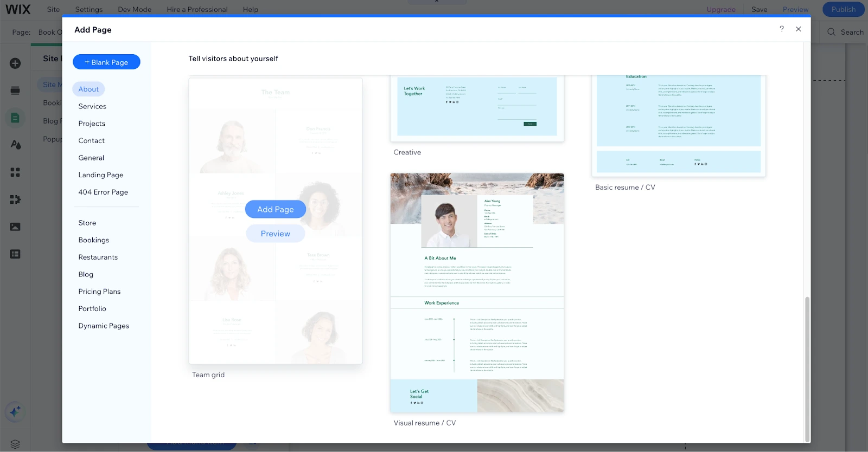Image resolution: width=868 pixels, height=452 pixels.
Task: Select the Creative template thumbnail
Action: [477, 107]
